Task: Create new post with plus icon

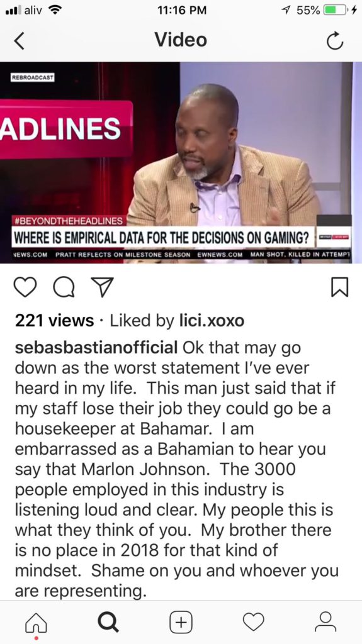Action: (181, 622)
